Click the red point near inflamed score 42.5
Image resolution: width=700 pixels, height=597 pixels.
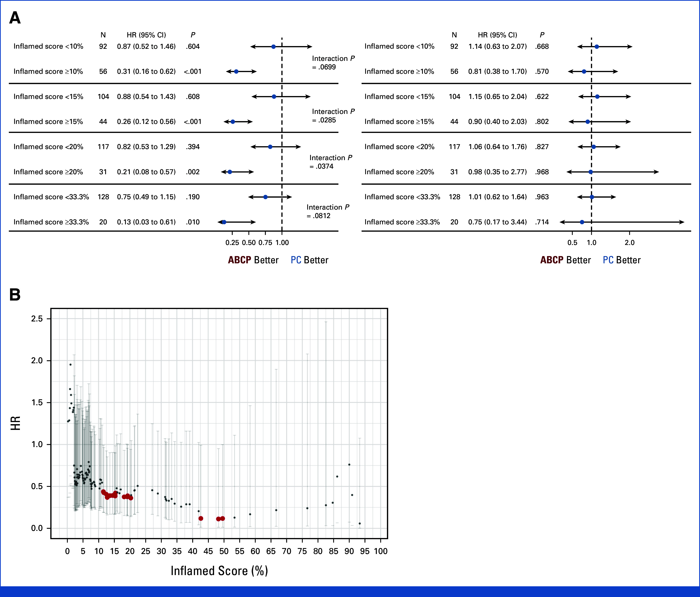tap(201, 519)
